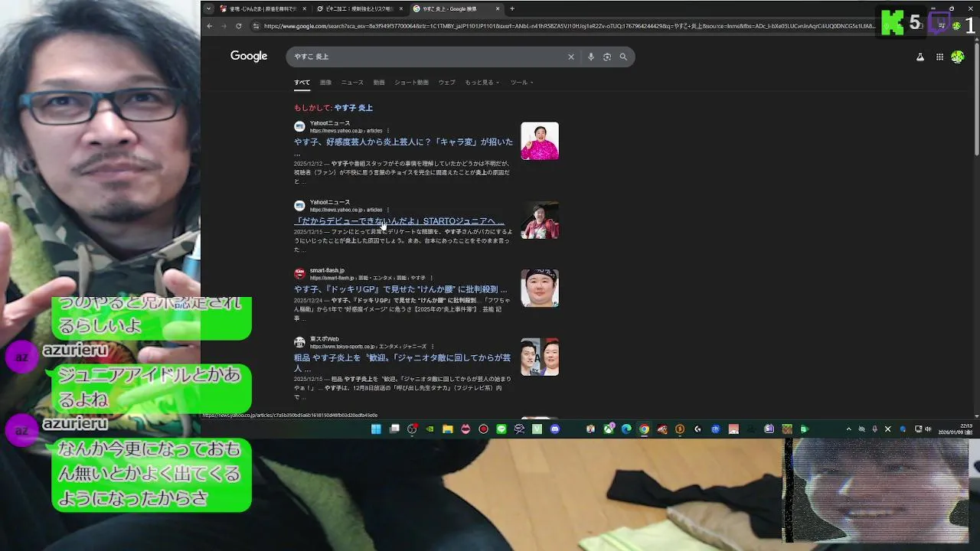
Task: Open the red record-circle app on taskbar
Action: [483, 429]
